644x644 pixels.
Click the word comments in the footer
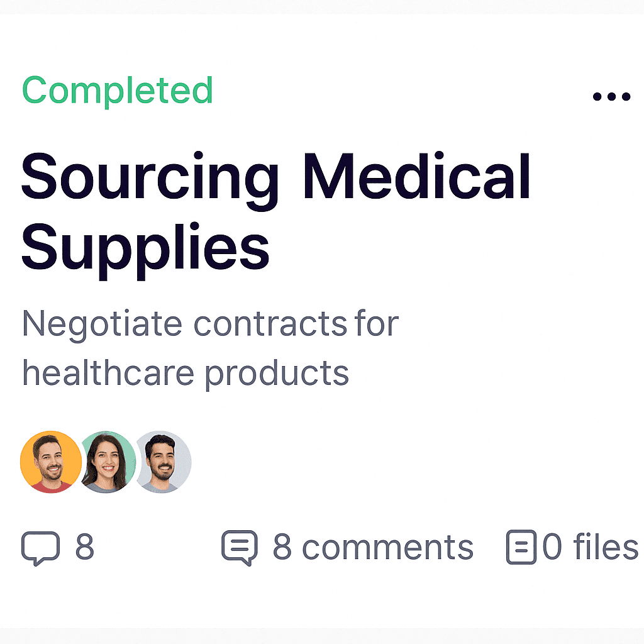(x=387, y=548)
